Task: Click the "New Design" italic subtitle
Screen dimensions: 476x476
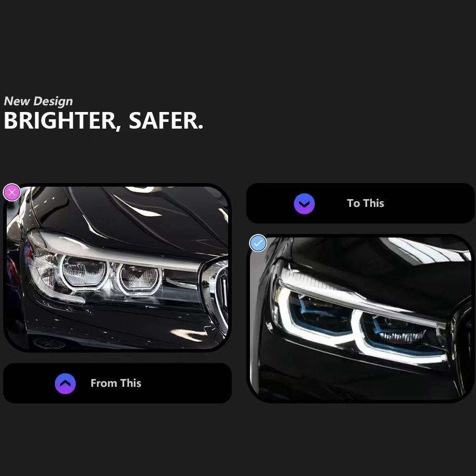Action: [38, 102]
